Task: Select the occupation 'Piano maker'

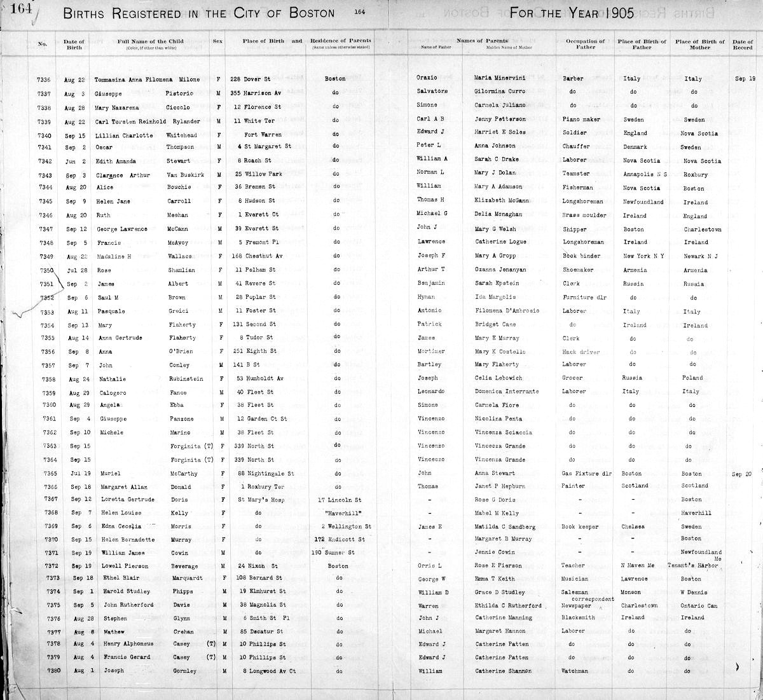Action: coord(581,120)
